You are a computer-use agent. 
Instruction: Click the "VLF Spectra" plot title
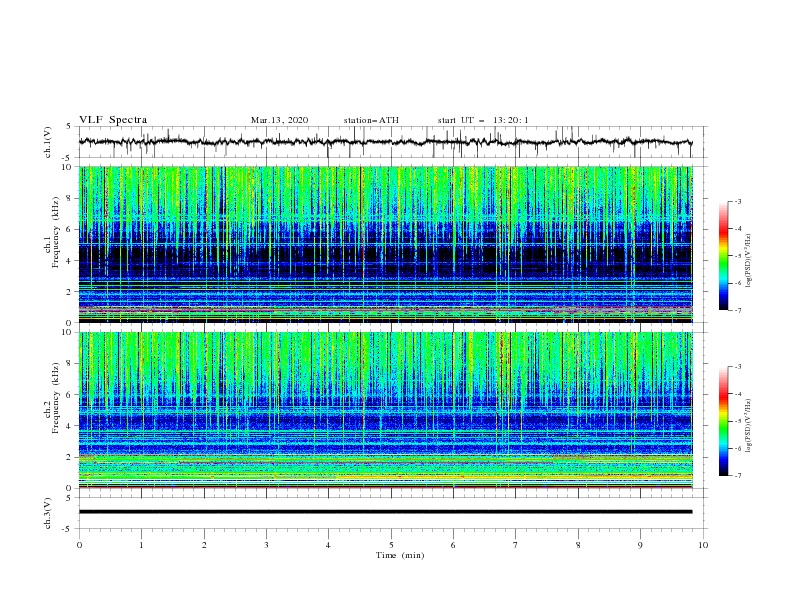pyautogui.click(x=113, y=120)
